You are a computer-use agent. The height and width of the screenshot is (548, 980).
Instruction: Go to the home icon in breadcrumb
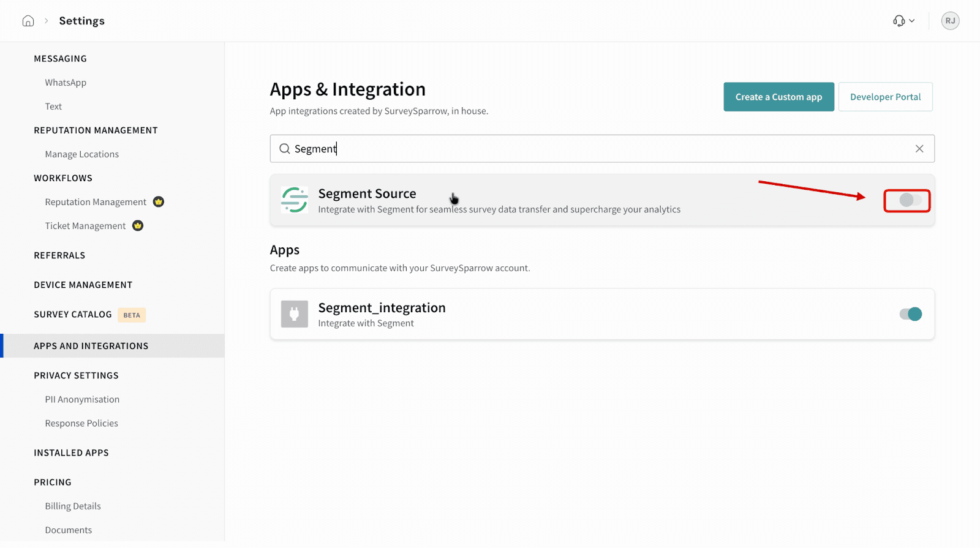tap(28, 21)
